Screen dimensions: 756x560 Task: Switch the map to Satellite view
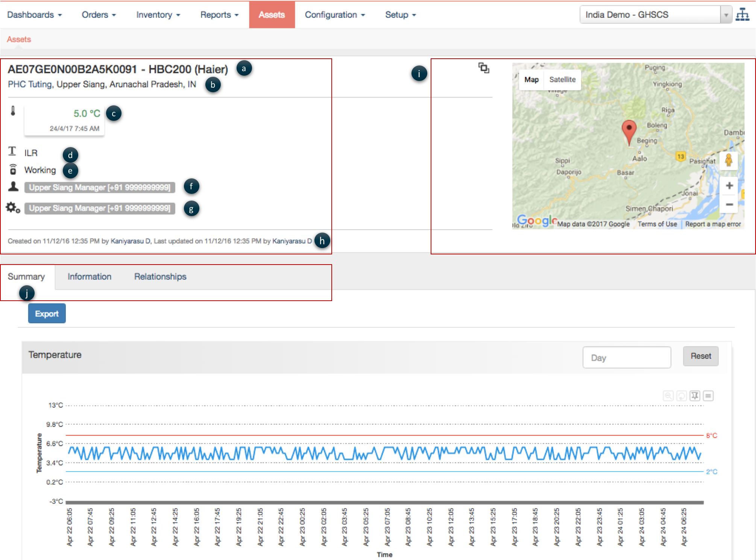[x=562, y=80]
